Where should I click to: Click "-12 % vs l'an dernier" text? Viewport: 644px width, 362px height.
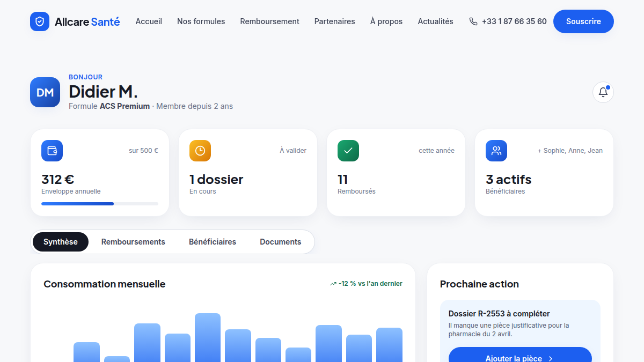pyautogui.click(x=370, y=284)
